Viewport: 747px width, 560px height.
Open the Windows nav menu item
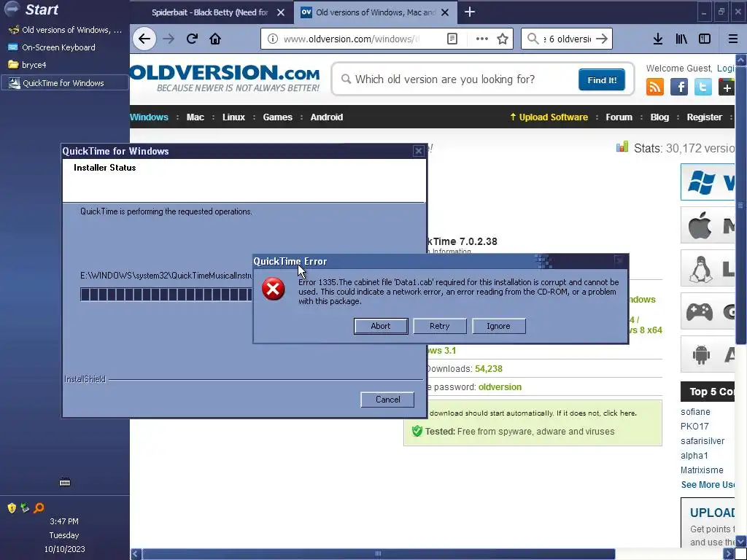point(149,117)
